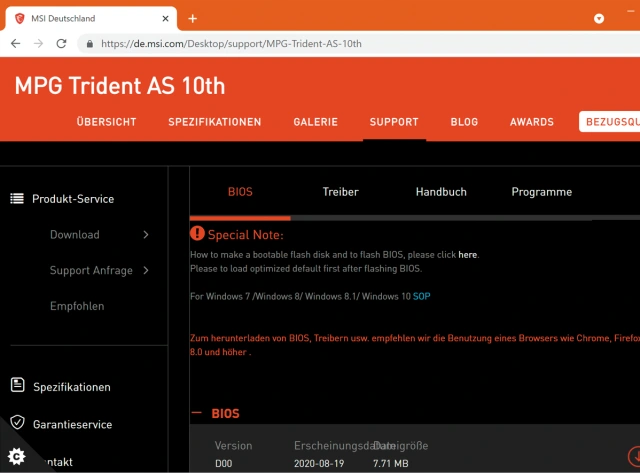The height and width of the screenshot is (473, 640).
Task: Expand the Support Anfrage chevron
Action: [146, 270]
